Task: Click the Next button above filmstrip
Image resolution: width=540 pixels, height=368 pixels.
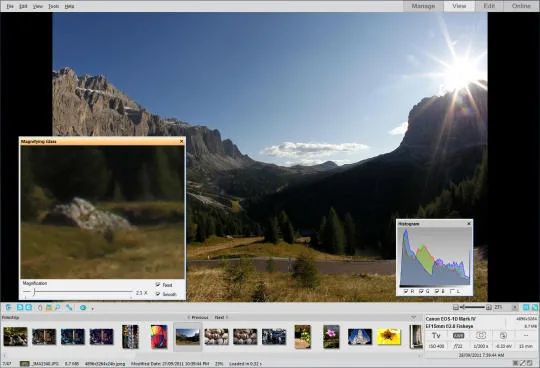Action: [x=221, y=317]
